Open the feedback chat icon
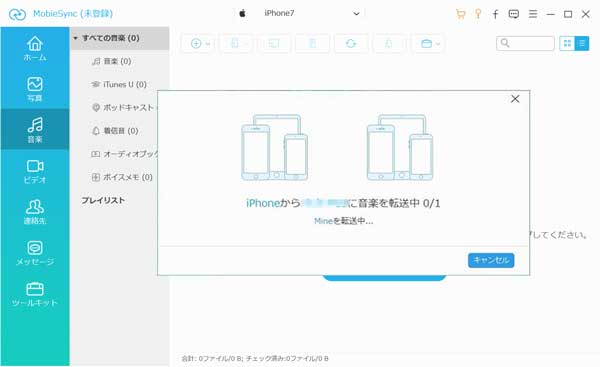Screen dimensions: 600x367 click(514, 14)
